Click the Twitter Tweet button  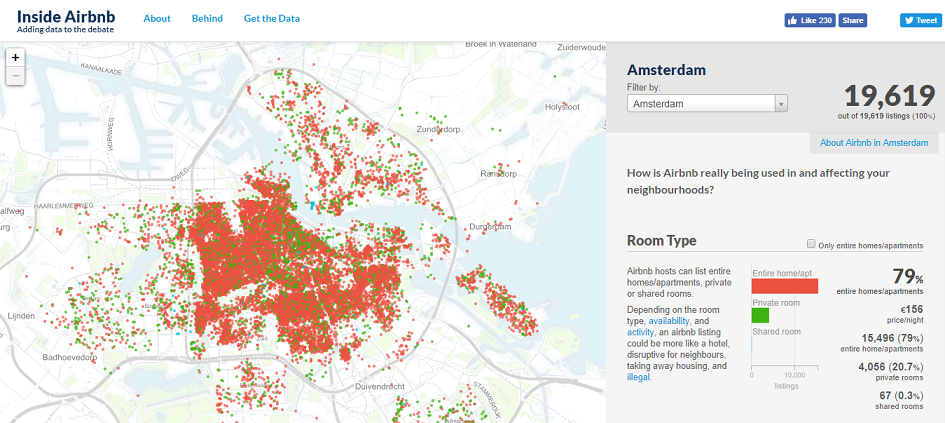(x=921, y=20)
